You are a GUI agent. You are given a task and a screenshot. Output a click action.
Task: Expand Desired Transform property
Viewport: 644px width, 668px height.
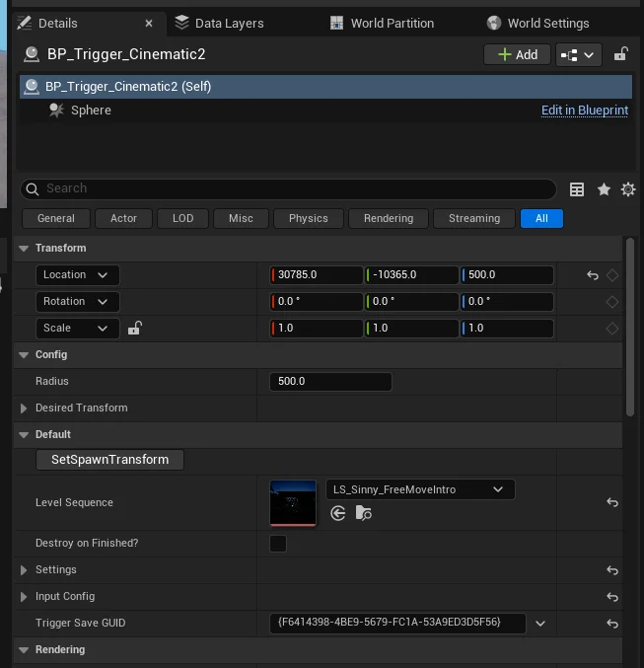(x=24, y=408)
